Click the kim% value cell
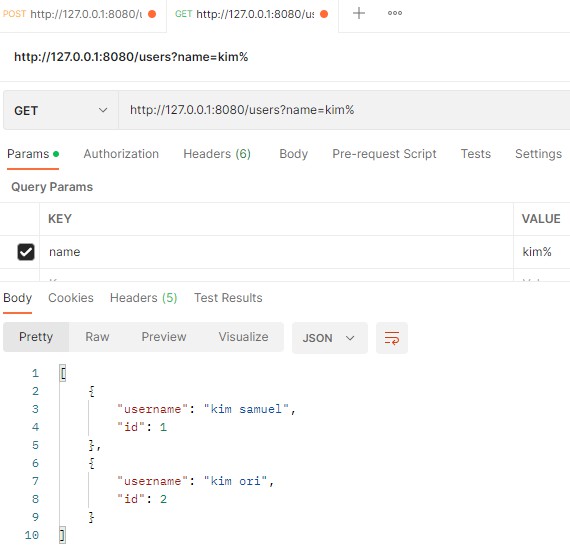 click(542, 252)
